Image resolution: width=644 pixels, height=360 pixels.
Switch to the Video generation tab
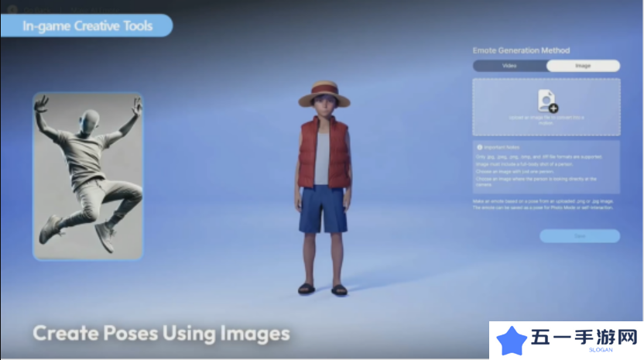(x=509, y=66)
